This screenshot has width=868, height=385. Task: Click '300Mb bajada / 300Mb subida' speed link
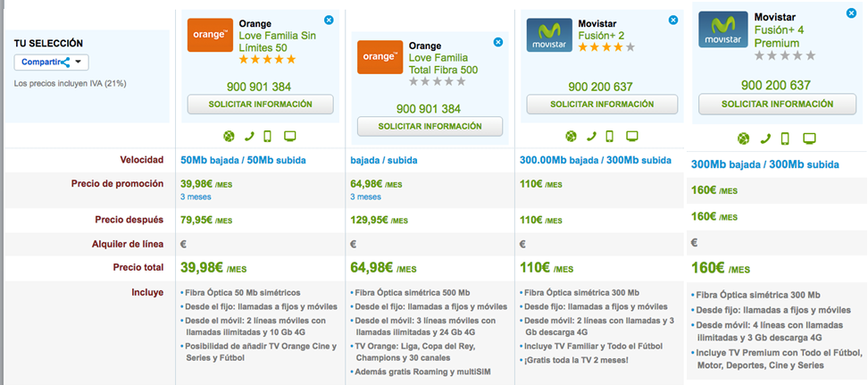click(764, 164)
